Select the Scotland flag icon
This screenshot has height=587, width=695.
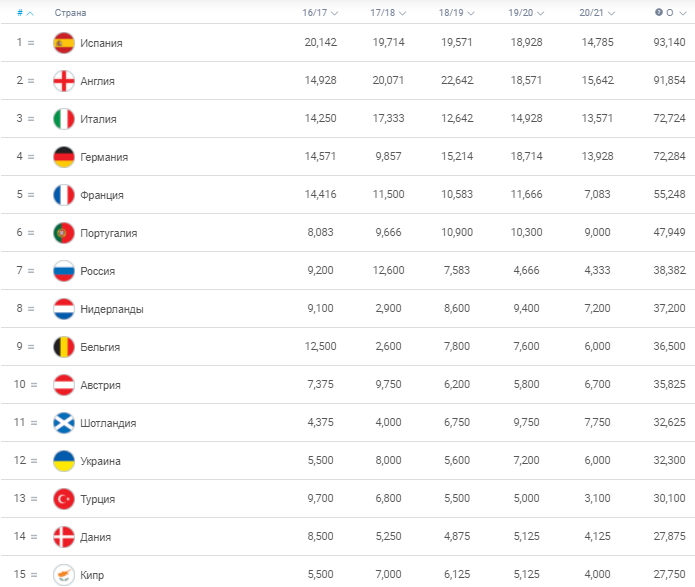tap(64, 423)
